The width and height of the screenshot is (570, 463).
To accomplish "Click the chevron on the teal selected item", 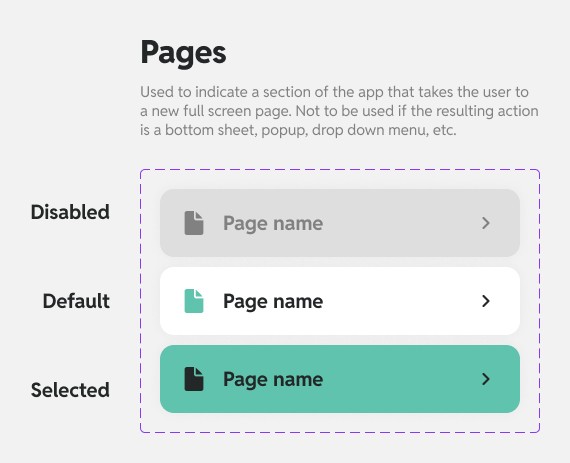I will coord(486,379).
